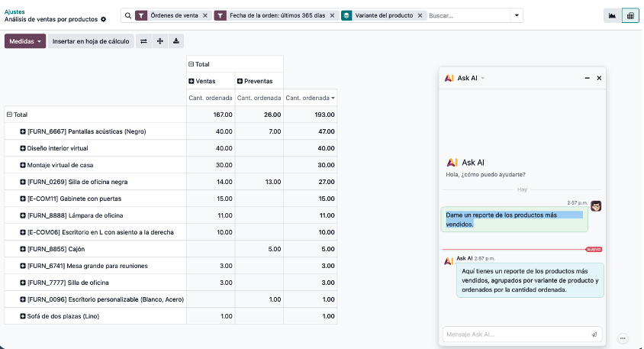The image size is (644, 349).
Task: Remove the Órdenes de venta filter
Action: tap(204, 15)
